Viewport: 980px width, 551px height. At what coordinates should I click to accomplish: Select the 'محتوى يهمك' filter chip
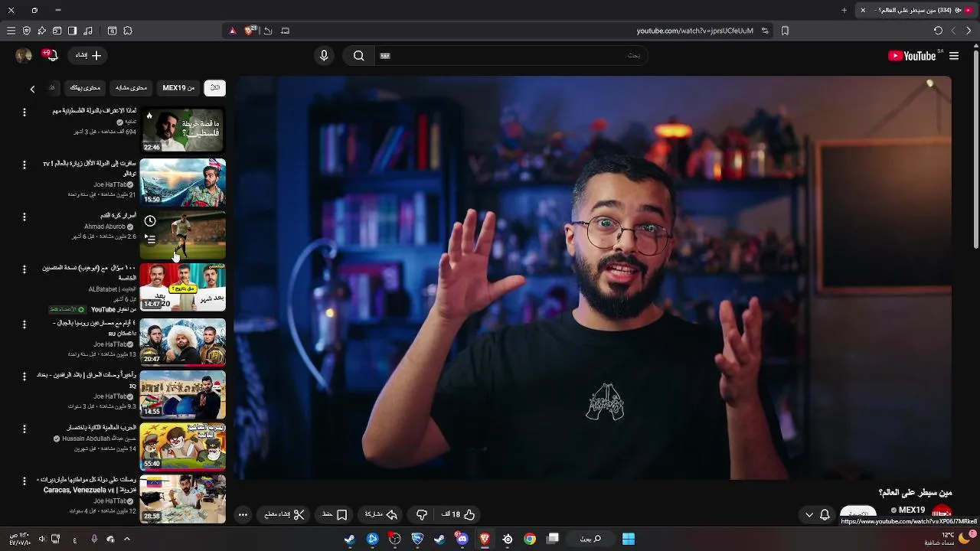[85, 88]
